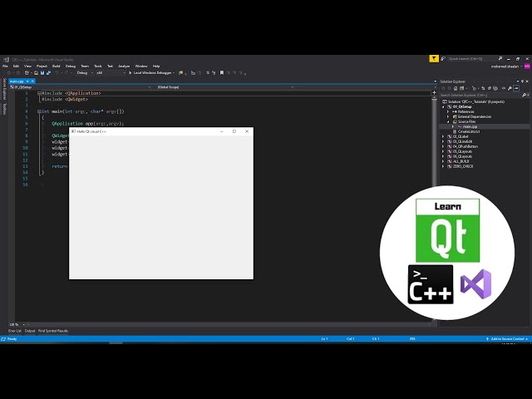Open the Global Scope dropdown

(x=225, y=87)
